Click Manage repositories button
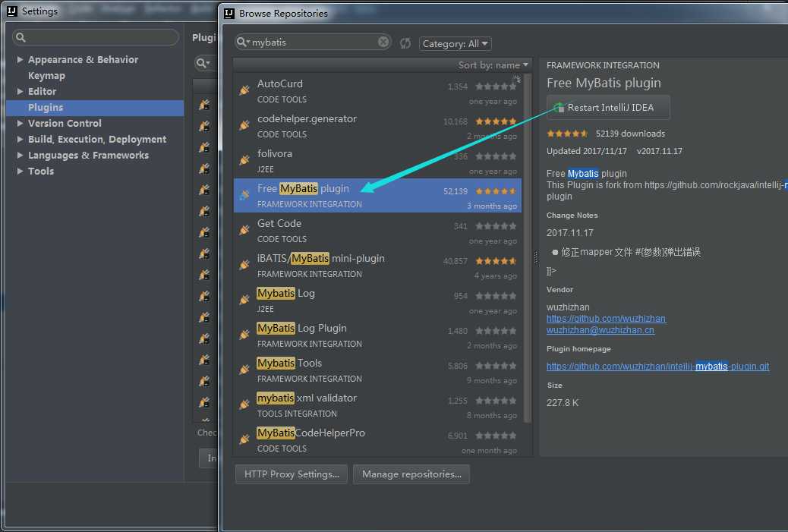The height and width of the screenshot is (532, 788). [x=411, y=474]
